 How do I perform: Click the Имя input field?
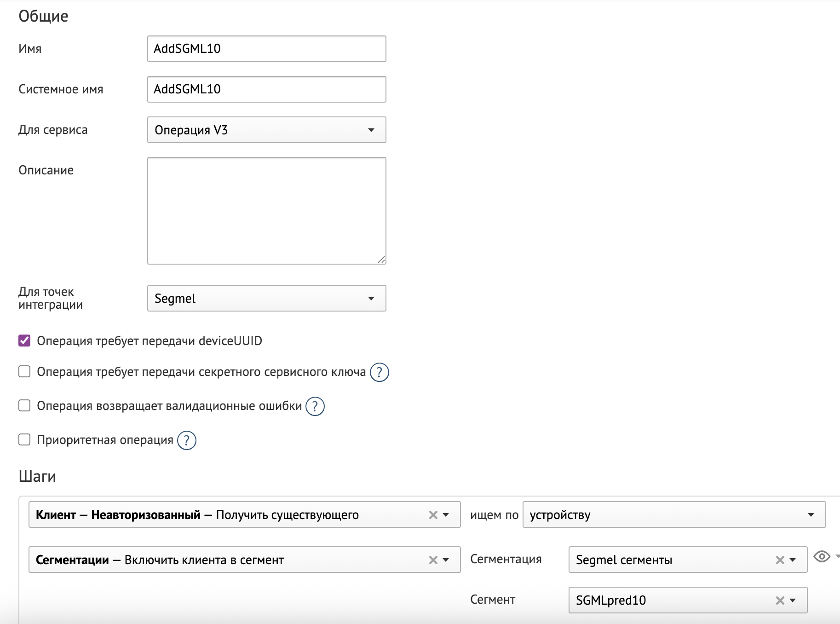point(266,49)
